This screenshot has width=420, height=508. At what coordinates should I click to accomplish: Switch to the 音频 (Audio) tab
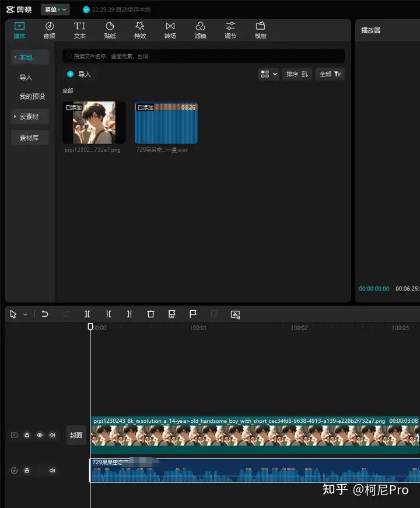(x=49, y=30)
